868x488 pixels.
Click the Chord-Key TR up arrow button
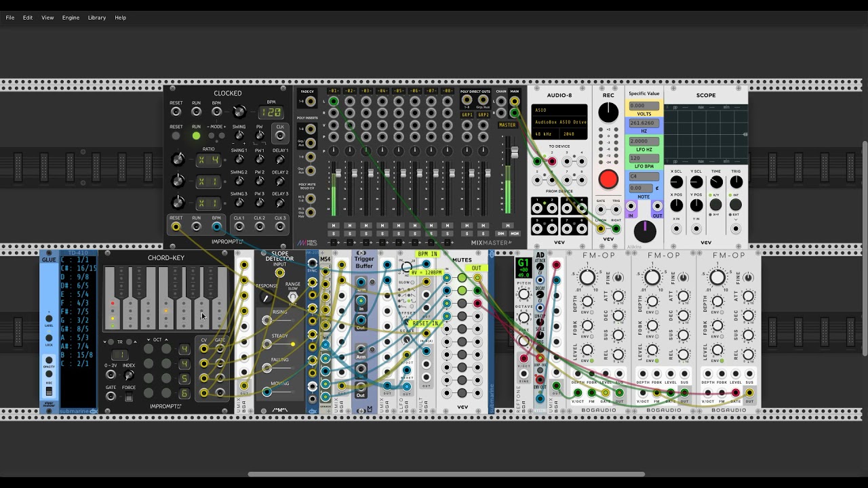127,342
